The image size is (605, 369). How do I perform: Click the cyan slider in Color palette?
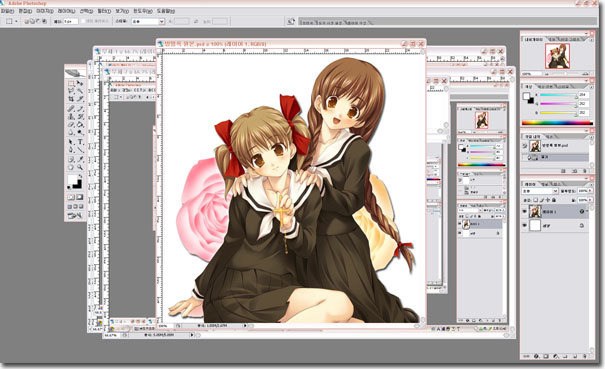558,95
